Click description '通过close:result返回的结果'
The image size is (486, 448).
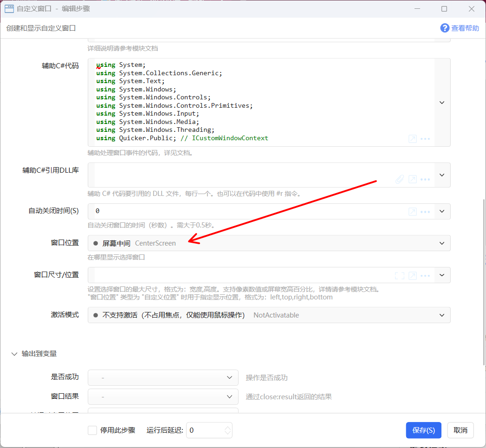(289, 396)
